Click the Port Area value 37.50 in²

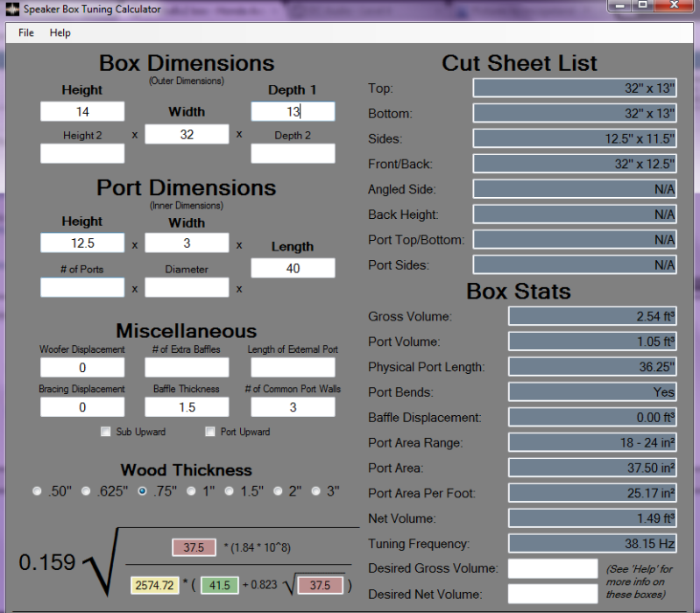click(592, 468)
